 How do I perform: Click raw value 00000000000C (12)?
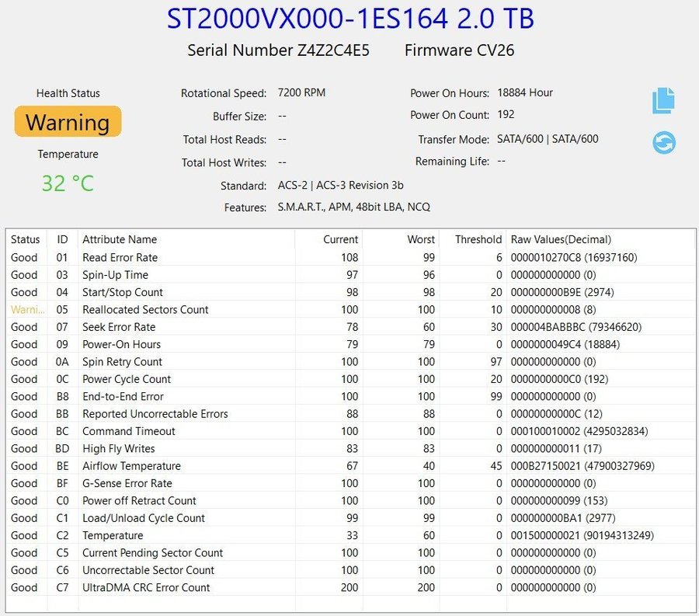click(x=556, y=413)
